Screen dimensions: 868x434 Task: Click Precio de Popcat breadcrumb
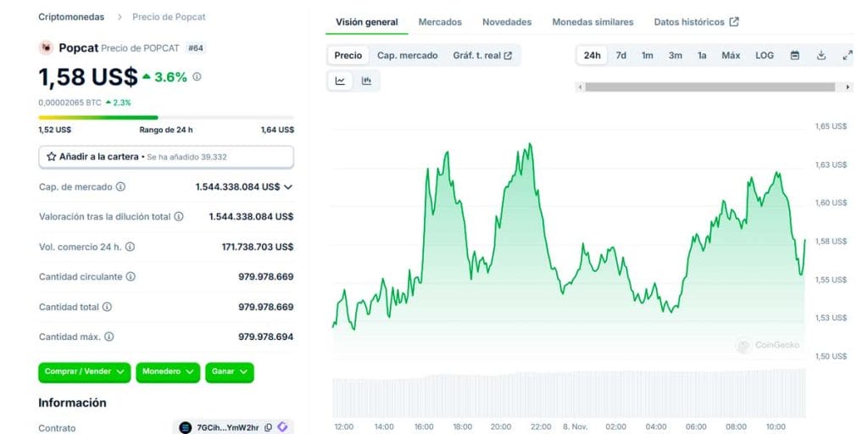pos(169,17)
